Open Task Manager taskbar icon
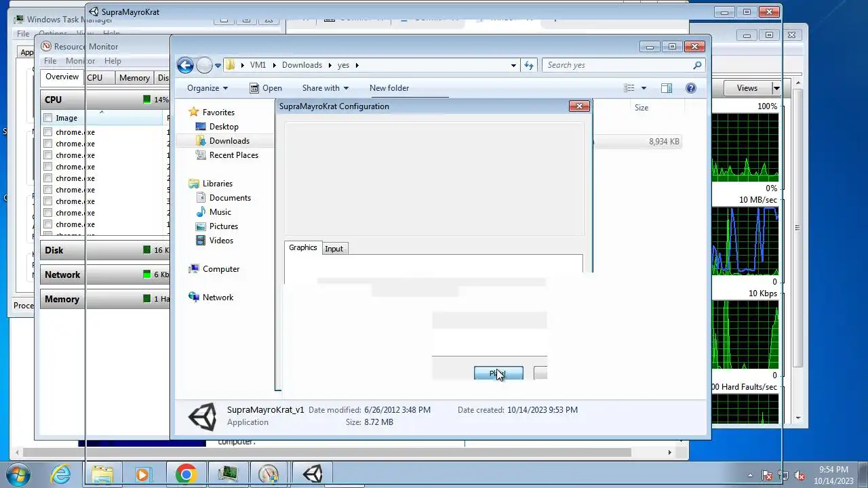 [227, 474]
